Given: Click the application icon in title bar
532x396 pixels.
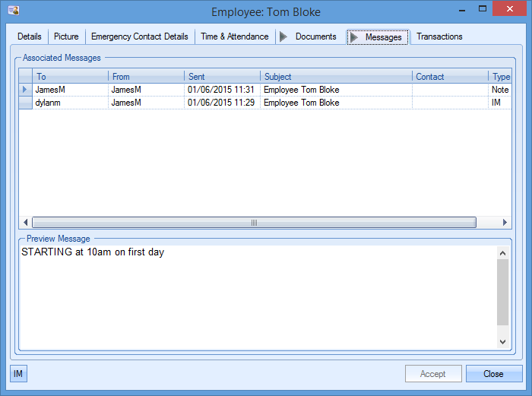Looking at the screenshot, I should [13, 11].
